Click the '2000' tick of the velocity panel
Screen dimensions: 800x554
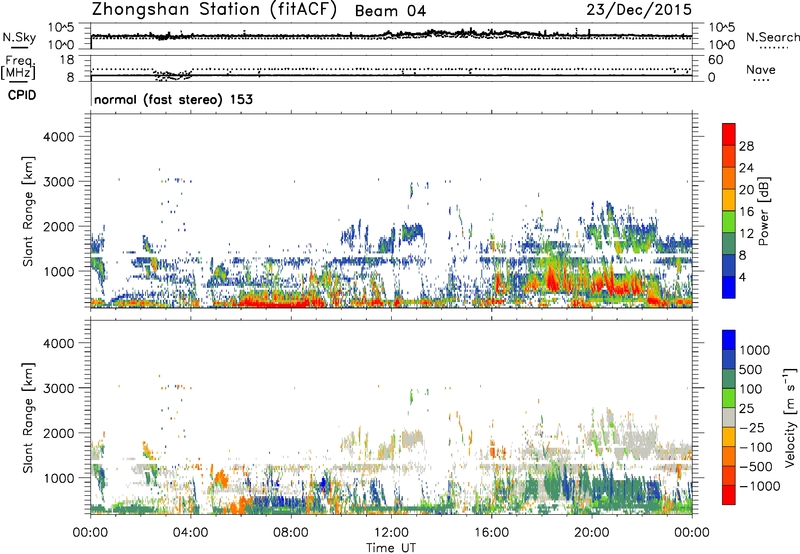coord(59,433)
